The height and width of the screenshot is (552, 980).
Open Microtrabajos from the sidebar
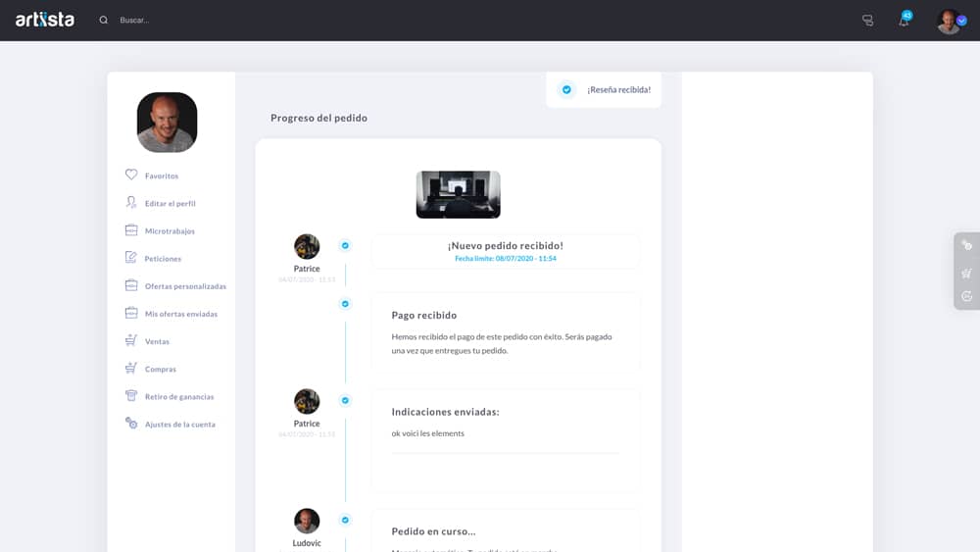[x=170, y=231]
